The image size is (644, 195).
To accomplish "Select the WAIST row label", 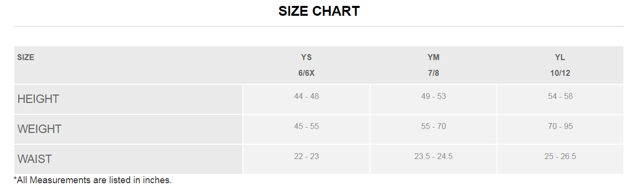I will 34,159.
